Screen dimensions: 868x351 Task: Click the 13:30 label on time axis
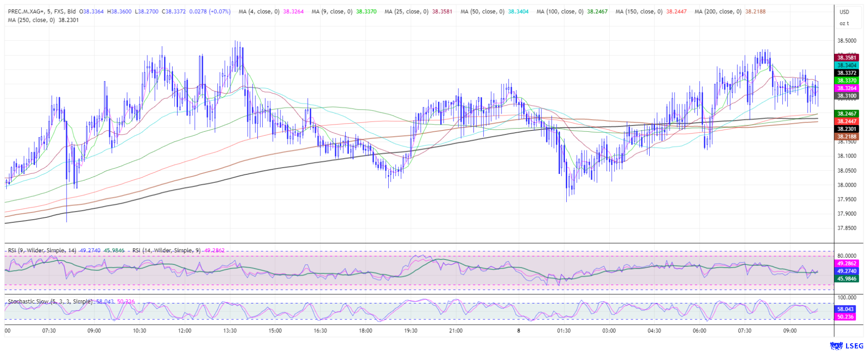(230, 331)
